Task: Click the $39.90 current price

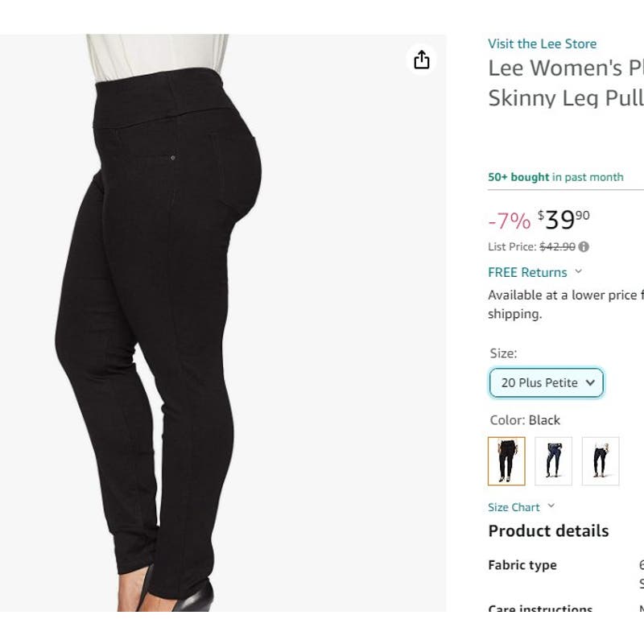Action: 564,219
